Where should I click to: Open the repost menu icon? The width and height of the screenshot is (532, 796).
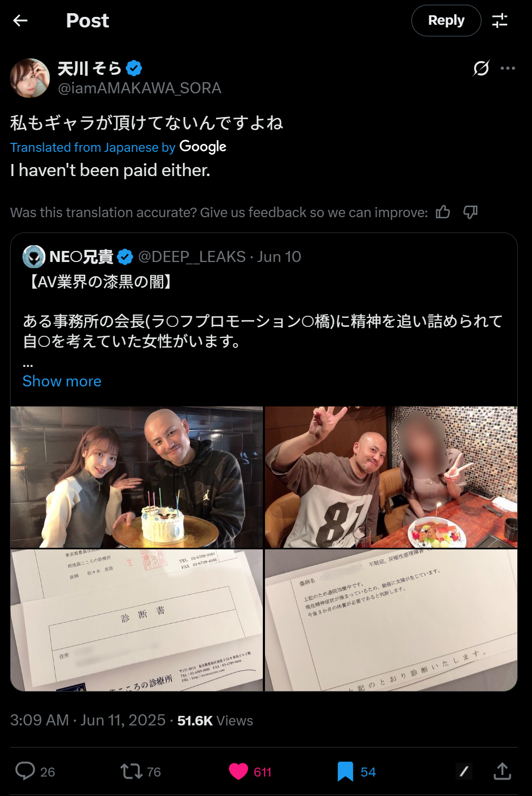point(132,772)
